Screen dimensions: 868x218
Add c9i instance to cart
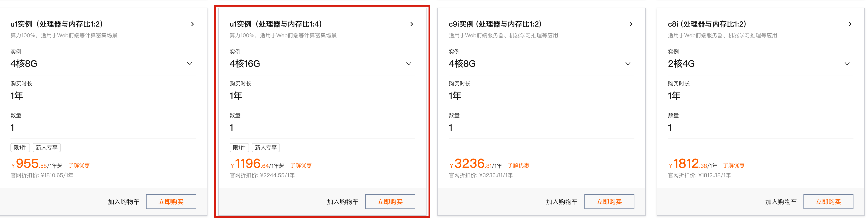[x=562, y=202]
